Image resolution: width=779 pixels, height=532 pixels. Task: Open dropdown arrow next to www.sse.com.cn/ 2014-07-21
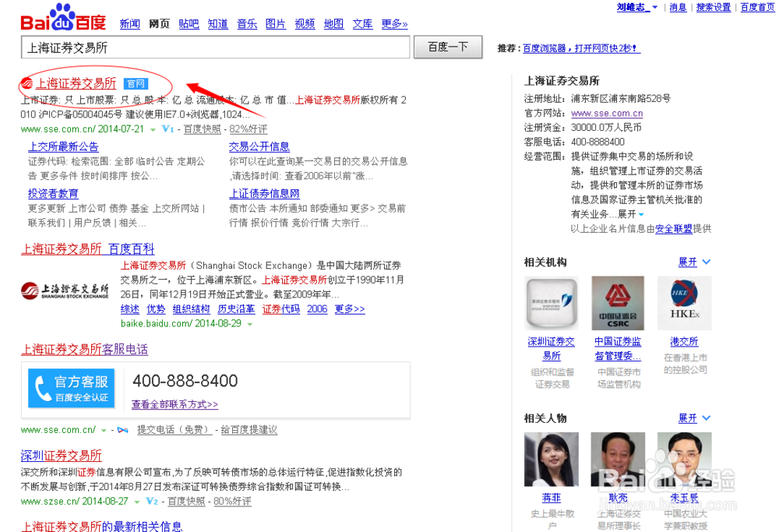(153, 129)
